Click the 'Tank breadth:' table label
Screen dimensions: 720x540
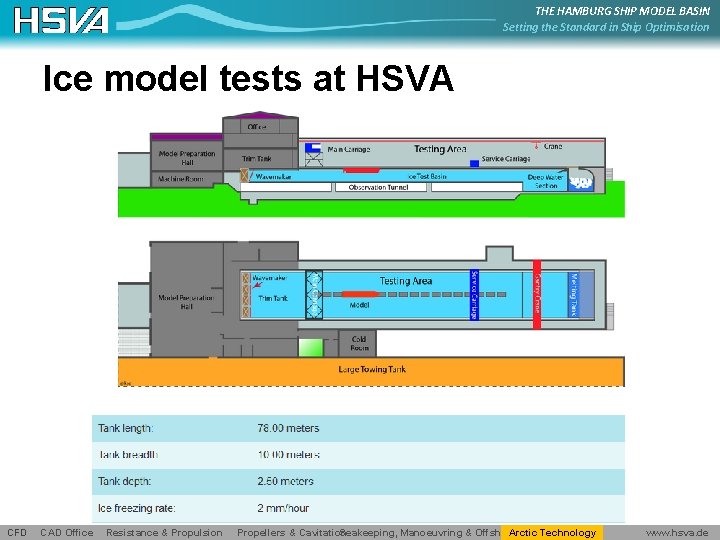coord(128,455)
